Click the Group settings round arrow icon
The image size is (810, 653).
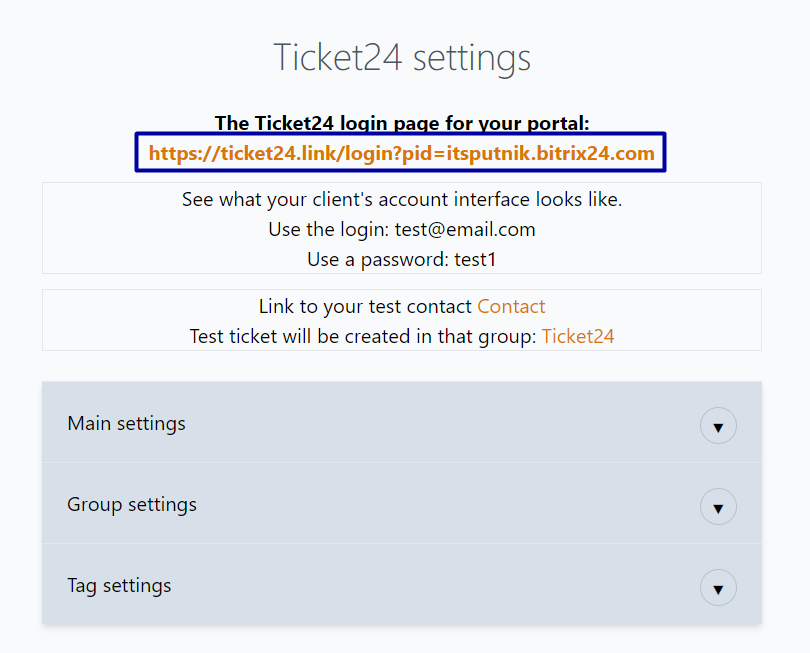coord(718,507)
